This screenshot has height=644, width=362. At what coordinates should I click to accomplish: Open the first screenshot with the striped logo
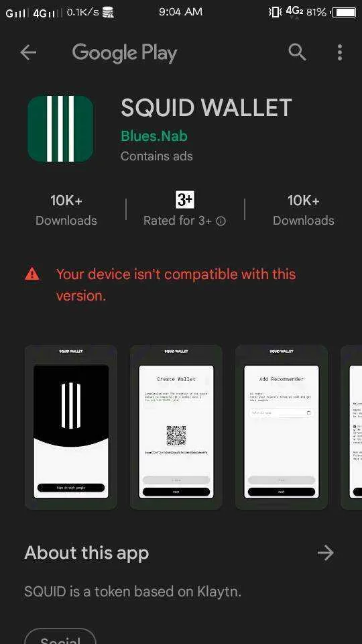(71, 427)
